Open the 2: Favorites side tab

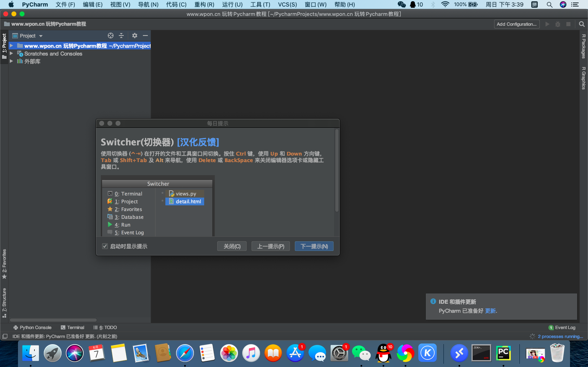[4, 264]
